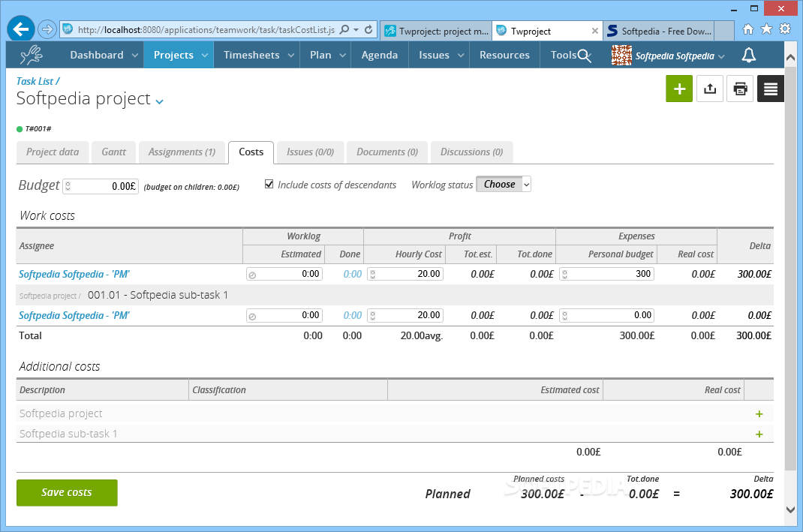Open the address bar dropdown arrow
This screenshot has height=532, width=803.
click(356, 30)
